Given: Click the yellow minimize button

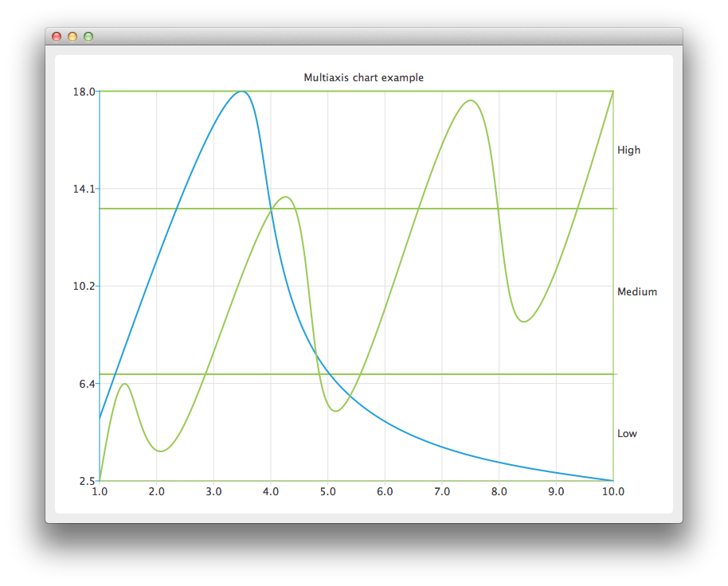Looking at the screenshot, I should tap(72, 36).
